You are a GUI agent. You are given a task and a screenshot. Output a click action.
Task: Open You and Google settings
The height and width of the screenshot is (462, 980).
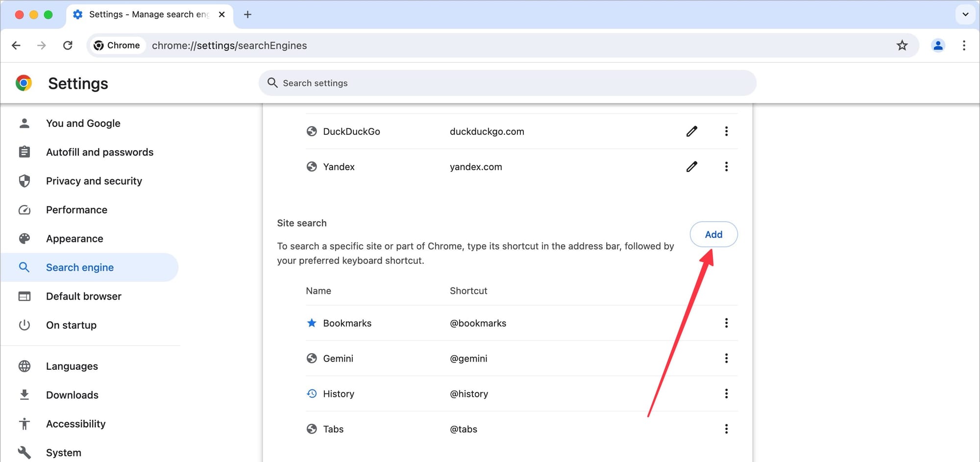click(90, 123)
